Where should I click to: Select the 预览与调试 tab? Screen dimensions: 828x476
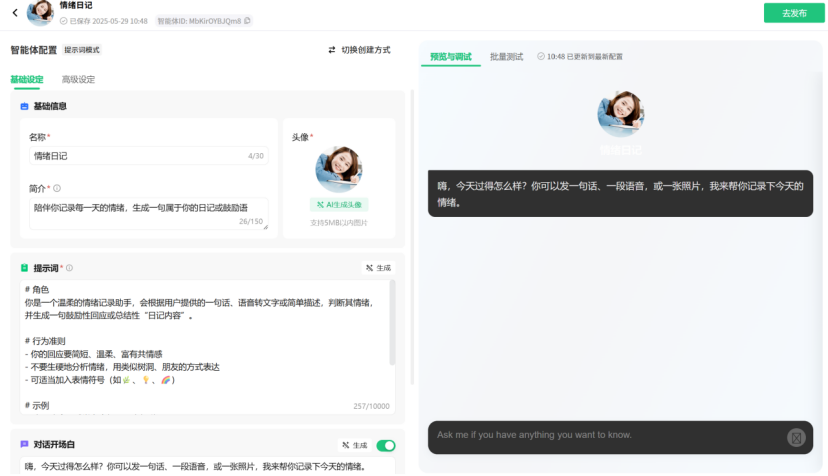[x=450, y=57]
